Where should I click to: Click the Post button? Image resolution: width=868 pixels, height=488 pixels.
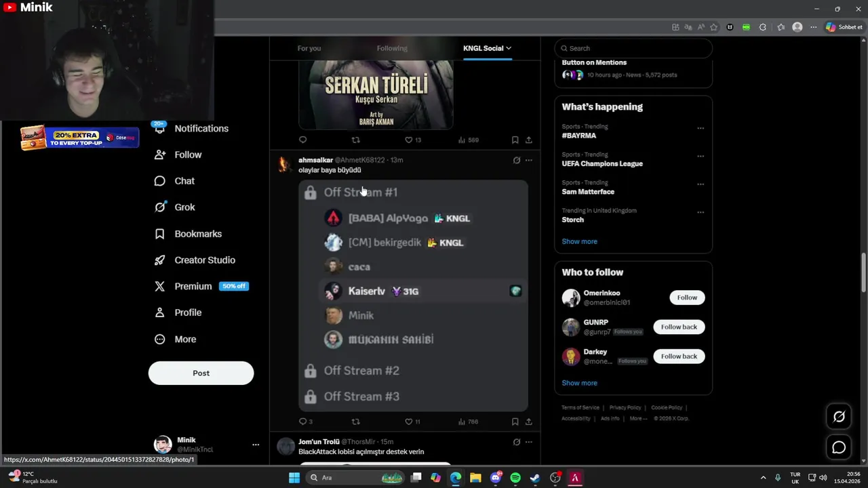point(201,373)
